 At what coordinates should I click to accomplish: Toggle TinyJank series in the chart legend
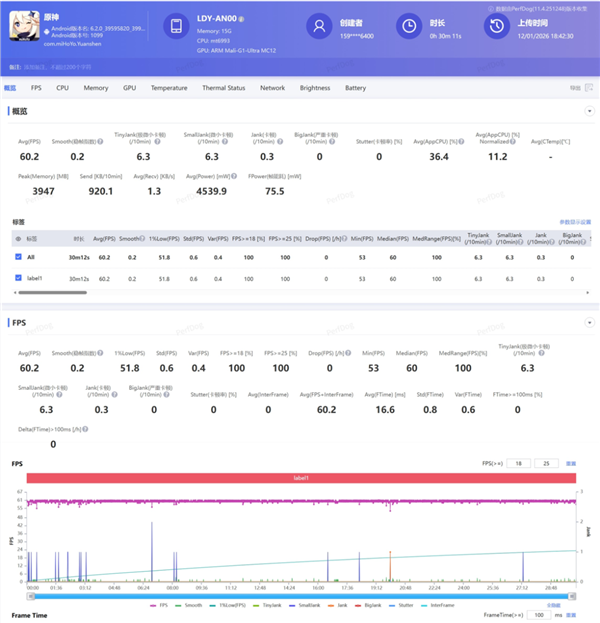click(267, 605)
